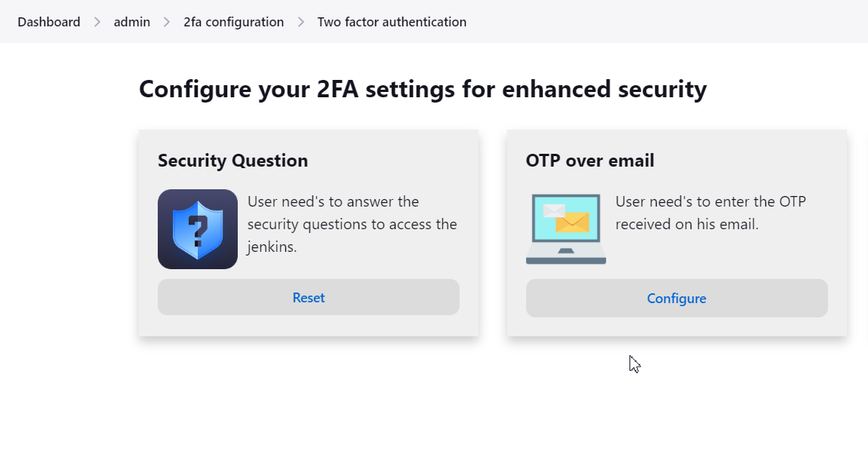This screenshot has width=868, height=472.
Task: Click the laptop with envelopes icon
Action: [x=566, y=228]
